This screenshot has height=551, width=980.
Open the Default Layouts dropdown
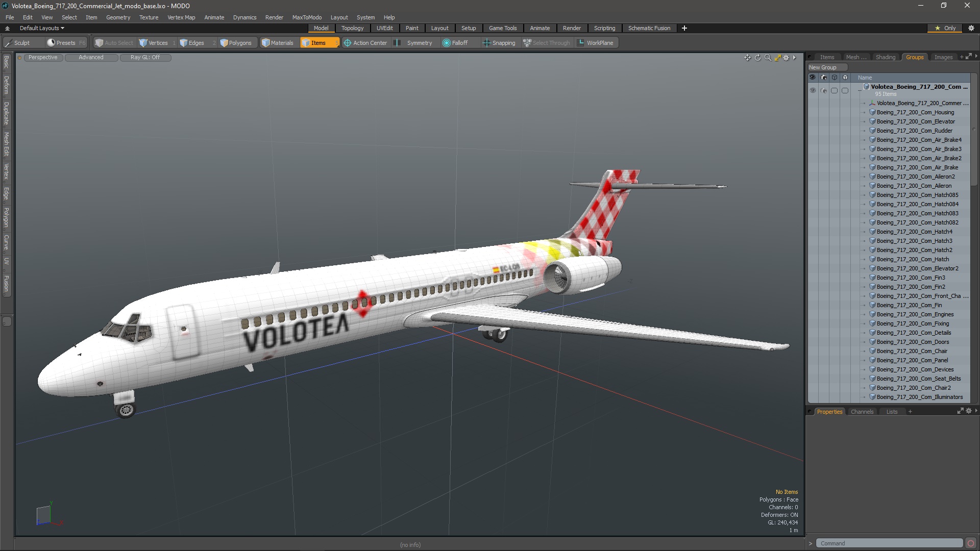tap(42, 28)
